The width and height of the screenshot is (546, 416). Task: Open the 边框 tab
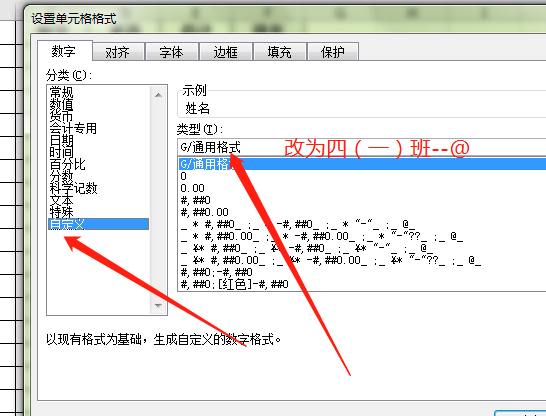(x=226, y=52)
